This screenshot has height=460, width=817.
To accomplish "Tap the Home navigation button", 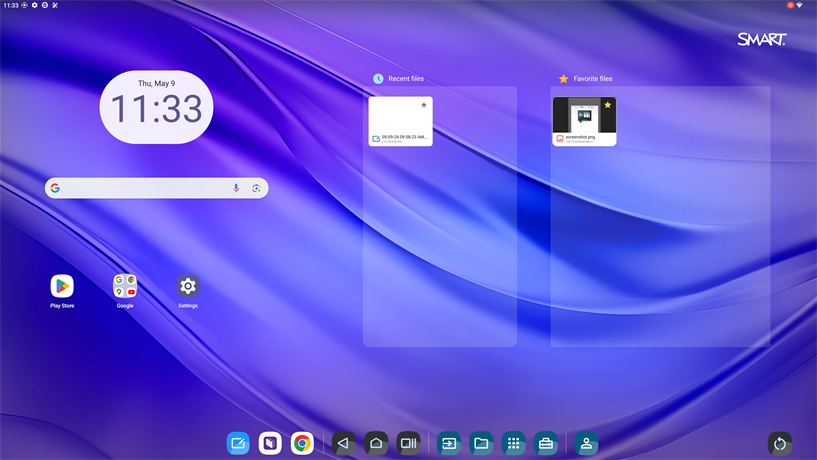I will (x=376, y=443).
